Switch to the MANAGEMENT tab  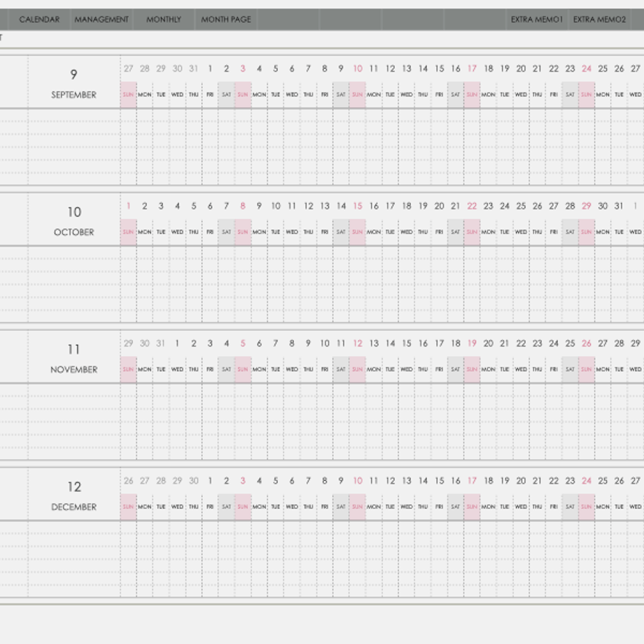click(101, 20)
